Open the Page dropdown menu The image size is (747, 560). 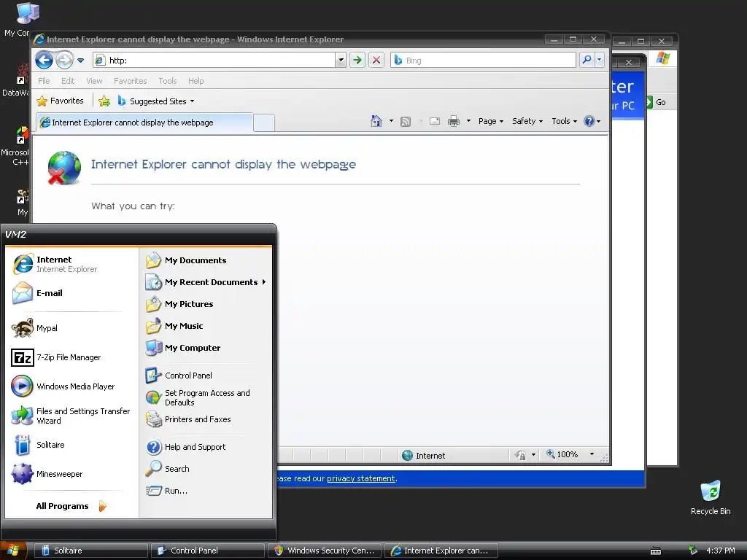(x=491, y=121)
